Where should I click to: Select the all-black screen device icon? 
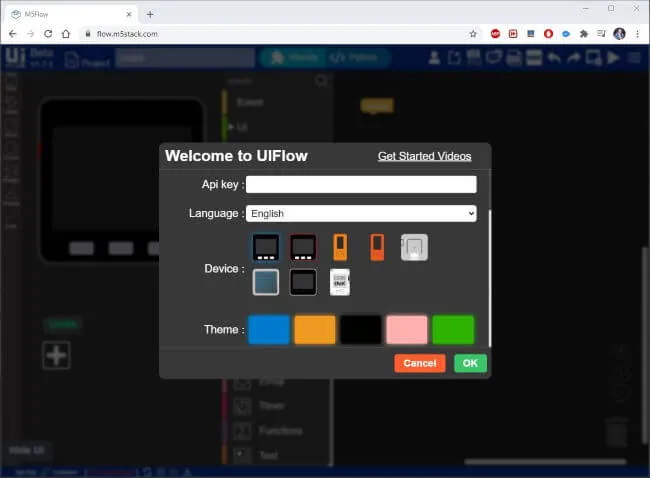point(303,282)
